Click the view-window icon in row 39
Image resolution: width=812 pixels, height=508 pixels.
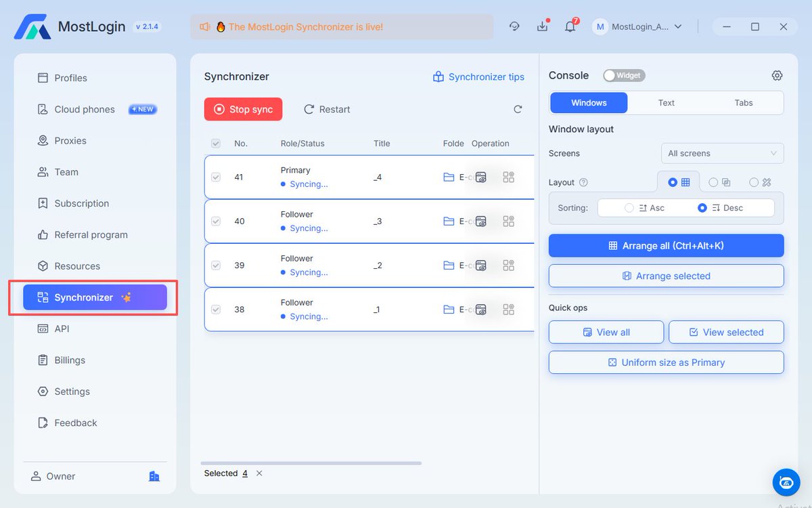(481, 265)
